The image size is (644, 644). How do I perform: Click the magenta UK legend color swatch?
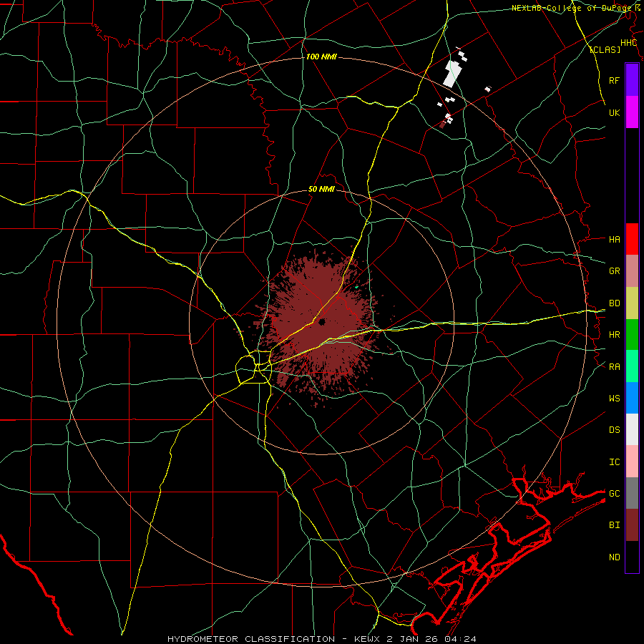[632, 112]
